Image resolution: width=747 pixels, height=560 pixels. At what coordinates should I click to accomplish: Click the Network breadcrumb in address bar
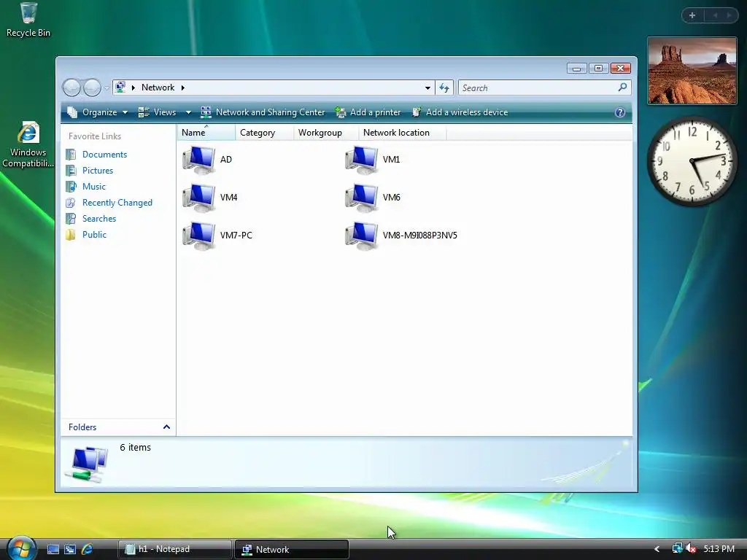(158, 87)
